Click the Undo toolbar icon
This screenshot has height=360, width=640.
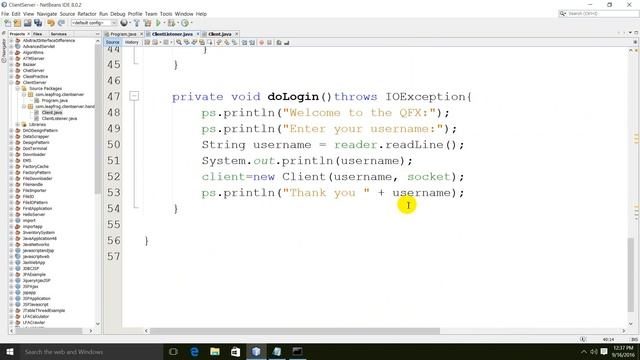(51, 23)
